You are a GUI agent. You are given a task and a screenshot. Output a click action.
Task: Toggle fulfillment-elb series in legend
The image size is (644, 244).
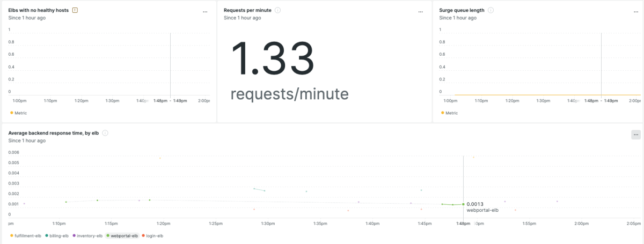tap(25, 235)
